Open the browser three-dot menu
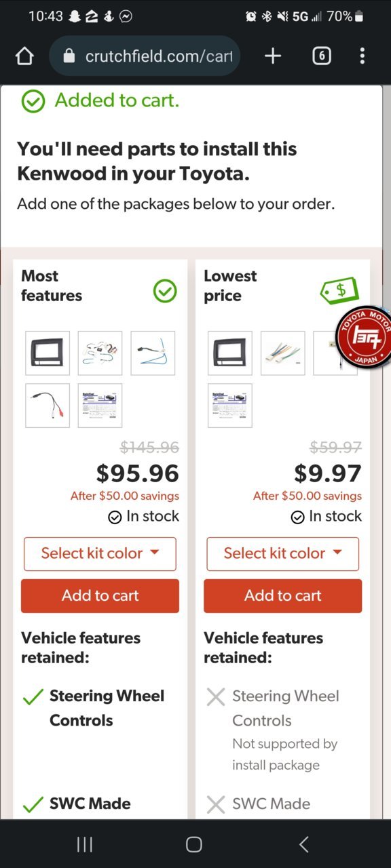 362,56
